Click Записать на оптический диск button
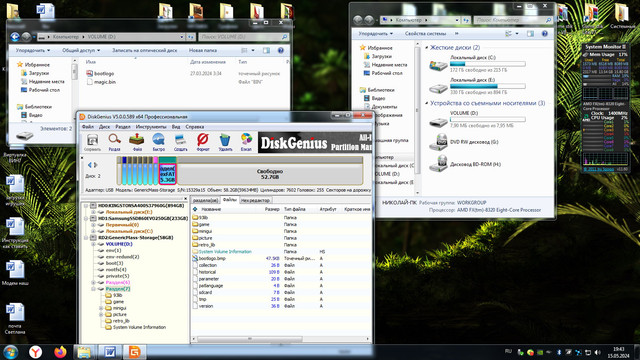 click(144, 50)
